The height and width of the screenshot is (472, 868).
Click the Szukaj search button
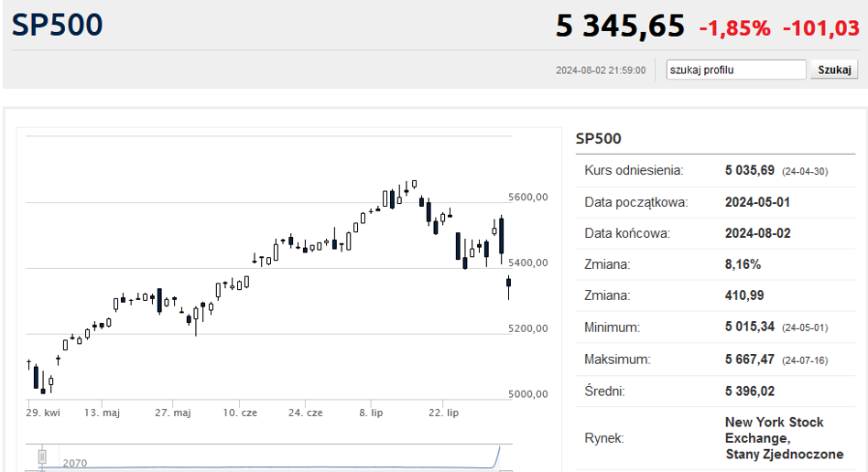point(833,70)
